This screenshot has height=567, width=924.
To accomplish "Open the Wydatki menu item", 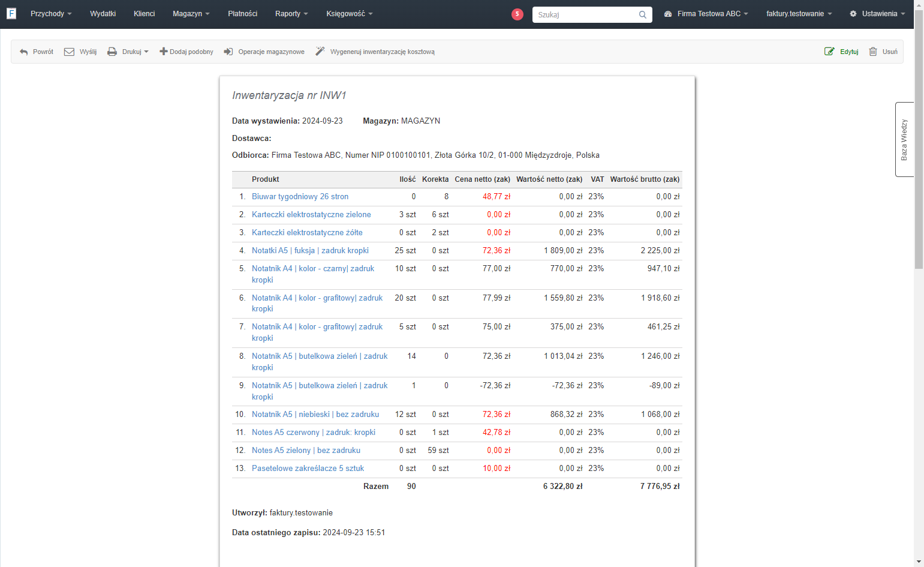I will pos(103,13).
